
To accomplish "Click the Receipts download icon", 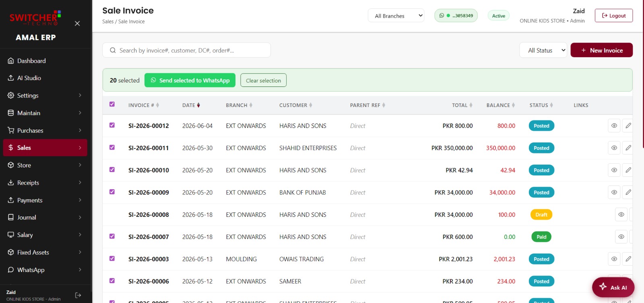I will (x=11, y=182).
